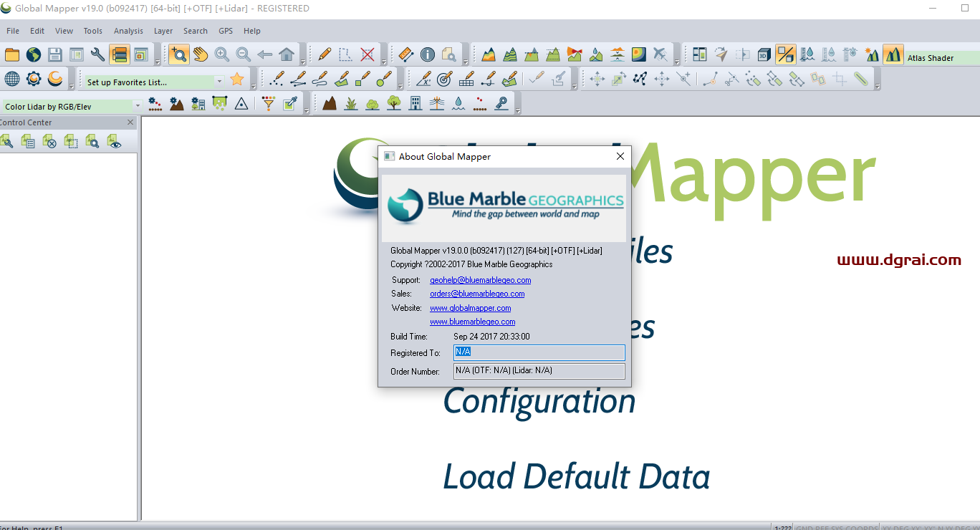The image size is (980, 530).
Task: Select the Digitizer pencil tool
Action: (x=325, y=54)
